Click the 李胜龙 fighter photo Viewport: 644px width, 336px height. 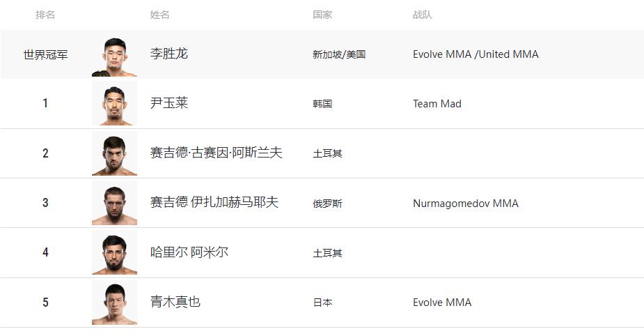[x=114, y=56]
